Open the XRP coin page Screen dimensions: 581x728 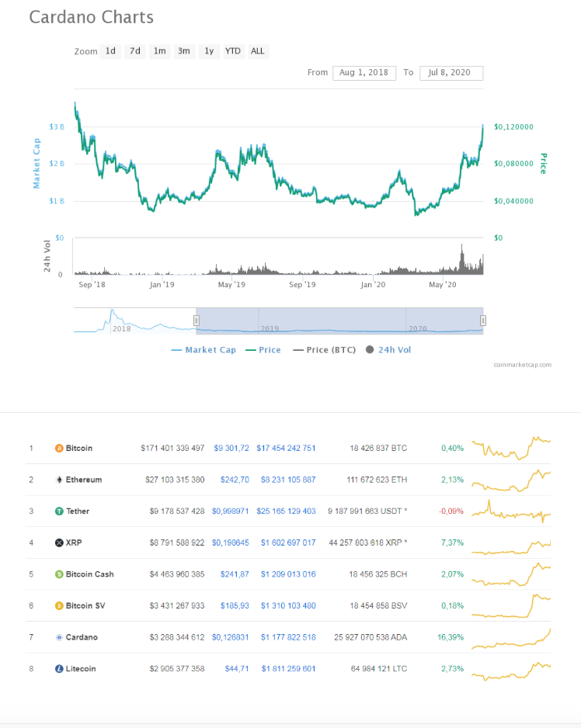tap(74, 543)
